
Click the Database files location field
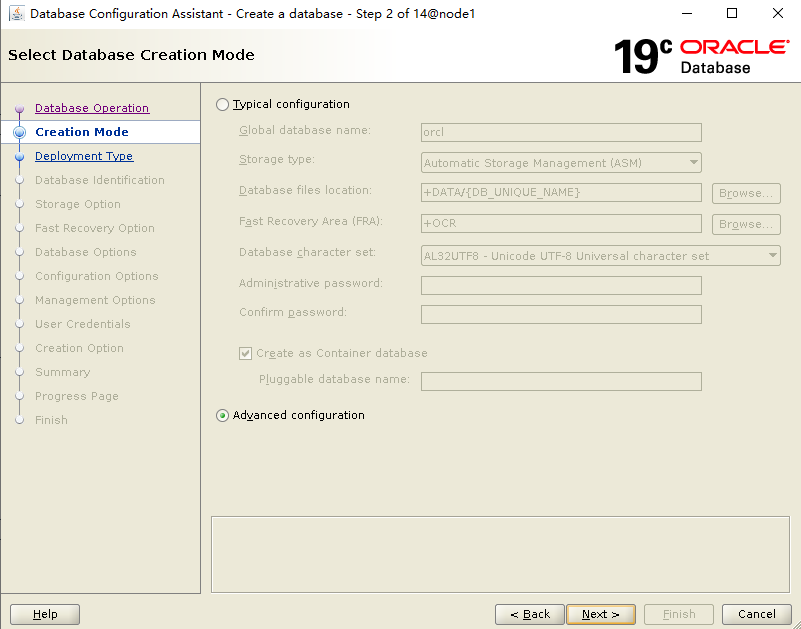[x=561, y=193]
